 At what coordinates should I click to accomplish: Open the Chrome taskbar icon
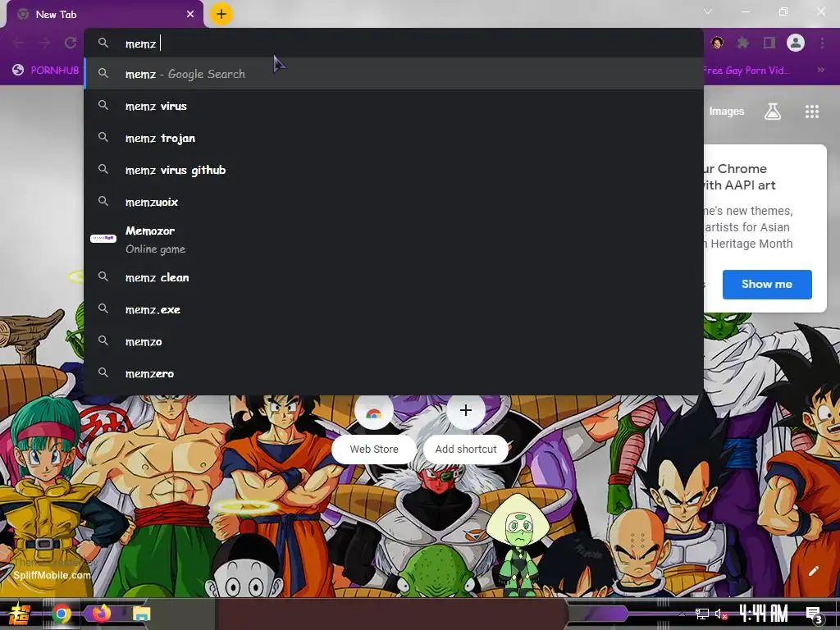pos(61,614)
